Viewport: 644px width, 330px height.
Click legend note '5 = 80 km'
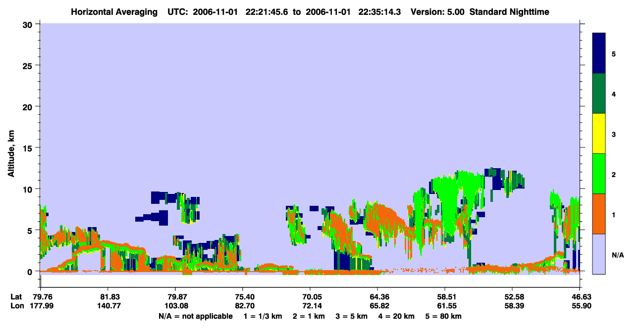[444, 316]
